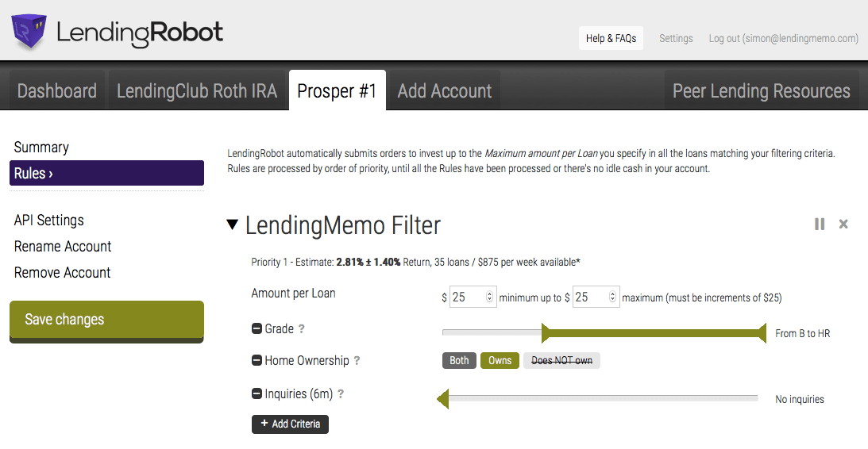Click the LendingRobot cube logo
868x449 pixels.
pyautogui.click(x=30, y=31)
